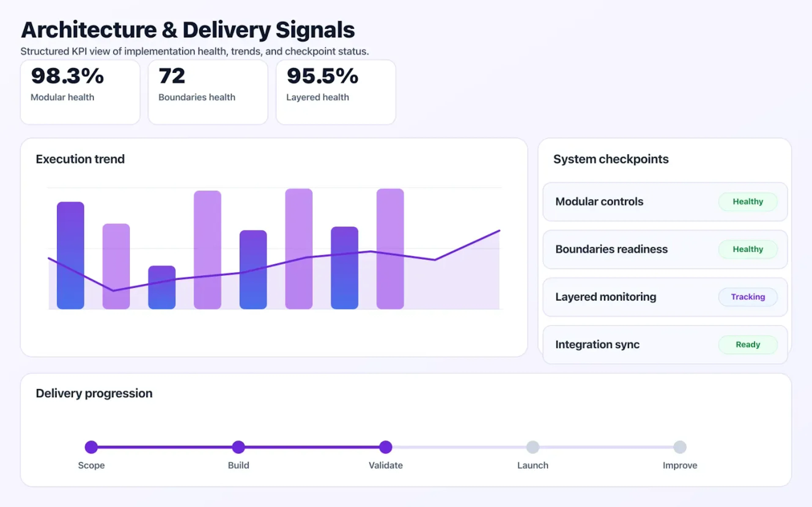Click the Improve milestone marker
This screenshot has height=507, width=812.
(x=680, y=446)
